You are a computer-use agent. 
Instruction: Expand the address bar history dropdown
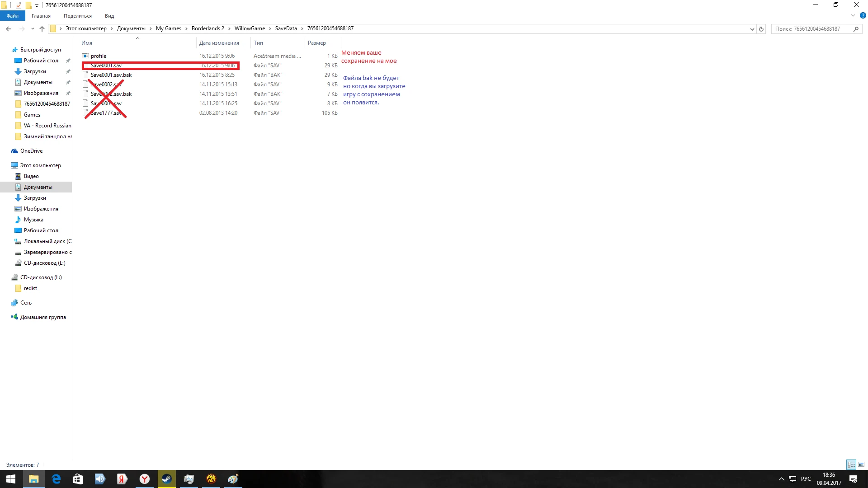[752, 29]
